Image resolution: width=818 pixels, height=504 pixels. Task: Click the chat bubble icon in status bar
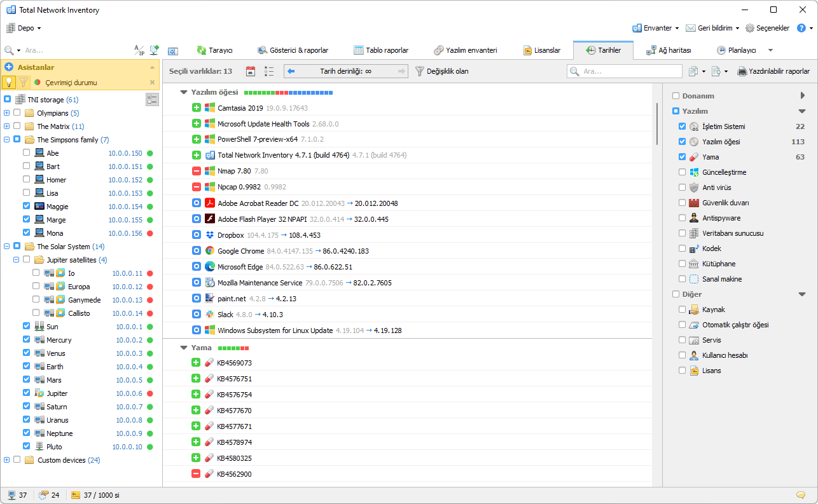pyautogui.click(x=800, y=495)
